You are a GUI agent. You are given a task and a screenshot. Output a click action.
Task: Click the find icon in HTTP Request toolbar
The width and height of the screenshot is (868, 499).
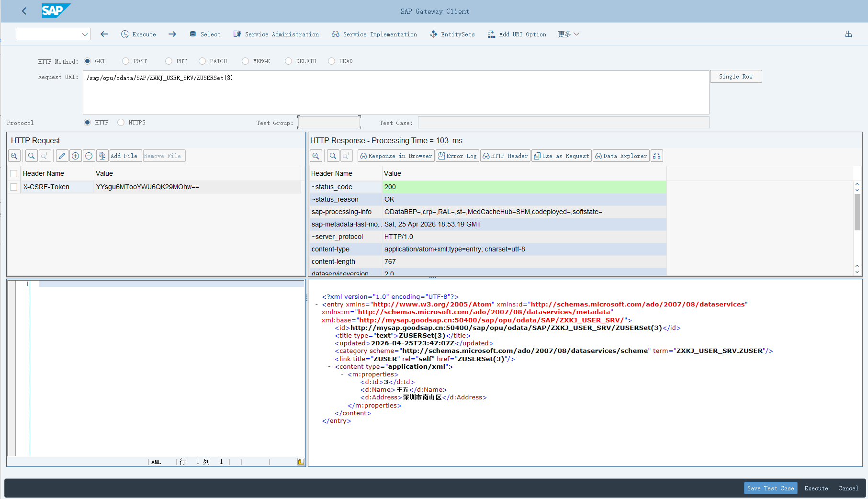click(31, 156)
